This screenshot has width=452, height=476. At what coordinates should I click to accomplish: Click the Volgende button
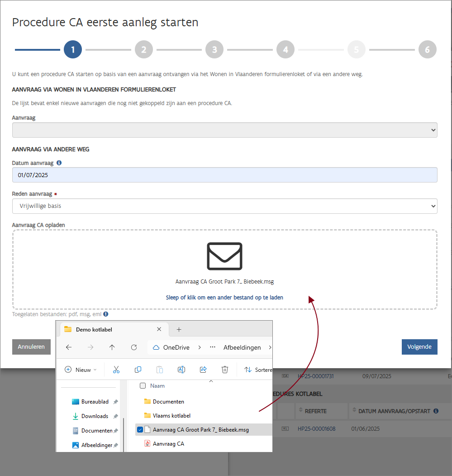(419, 347)
